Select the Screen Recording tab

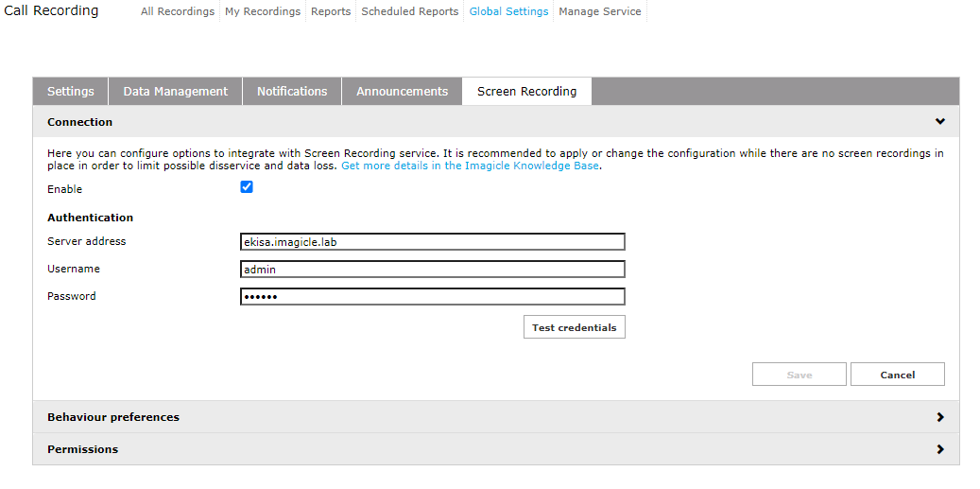(x=526, y=92)
